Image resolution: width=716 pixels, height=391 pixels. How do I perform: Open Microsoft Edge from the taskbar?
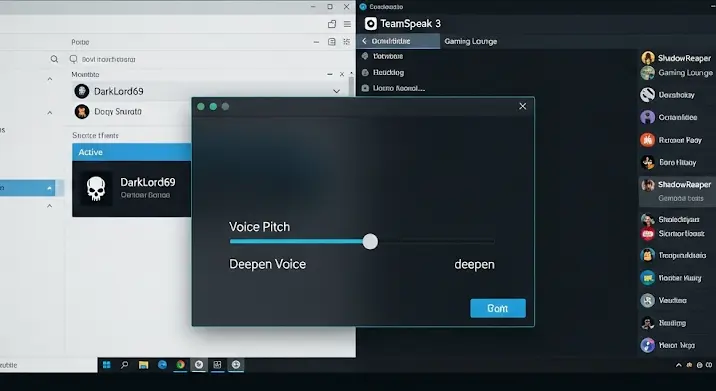[162, 365]
